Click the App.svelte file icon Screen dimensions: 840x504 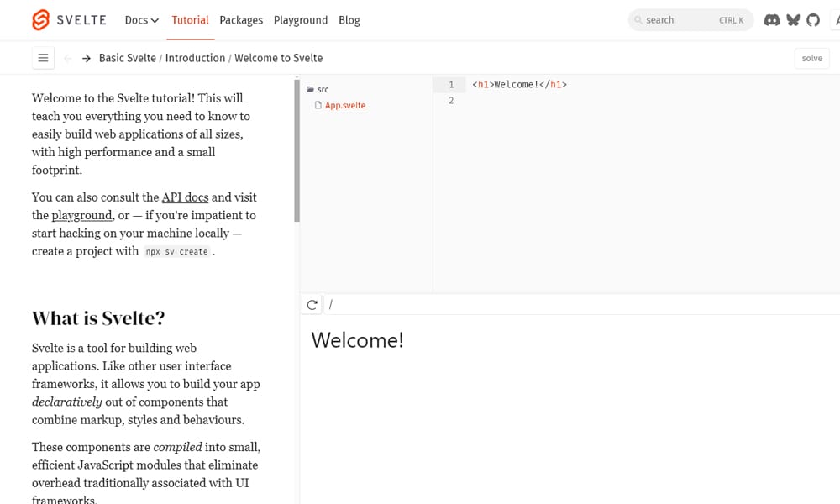pos(318,105)
